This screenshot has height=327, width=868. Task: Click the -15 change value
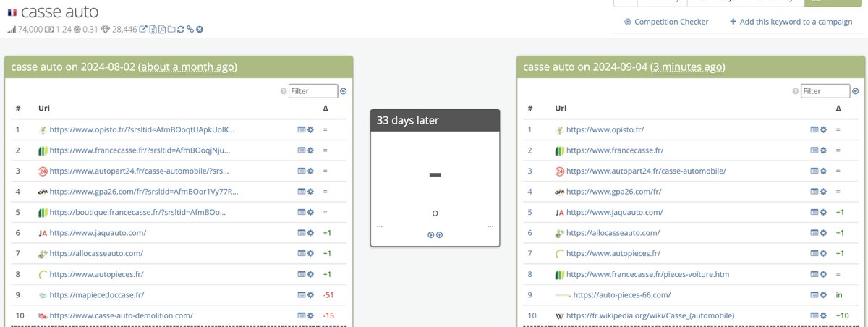[x=328, y=315]
